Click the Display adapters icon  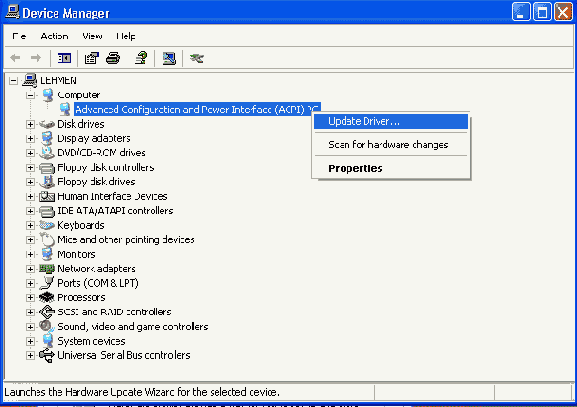pyautogui.click(x=47, y=138)
